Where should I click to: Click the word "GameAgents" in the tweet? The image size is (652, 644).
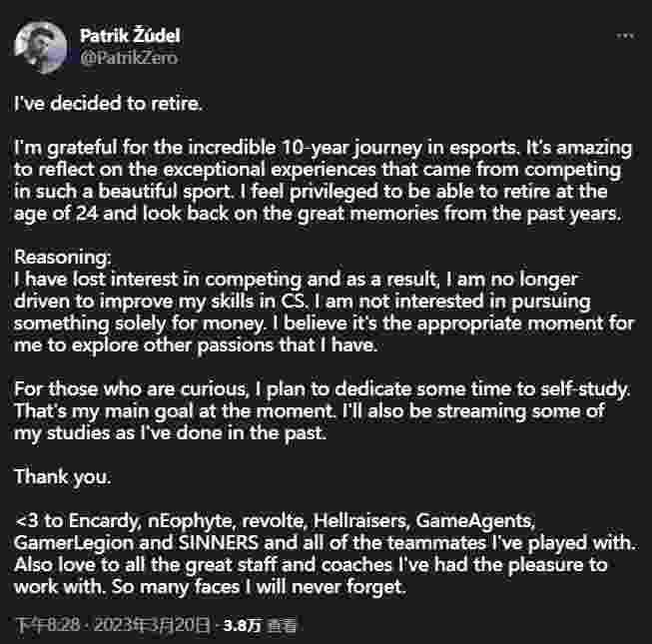(x=475, y=520)
